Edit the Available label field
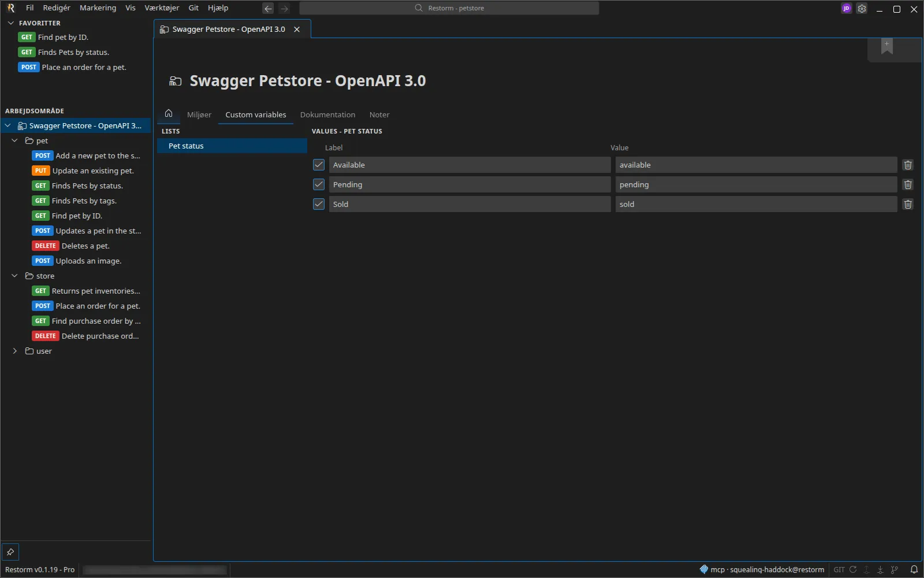The height and width of the screenshot is (578, 924). tap(470, 165)
